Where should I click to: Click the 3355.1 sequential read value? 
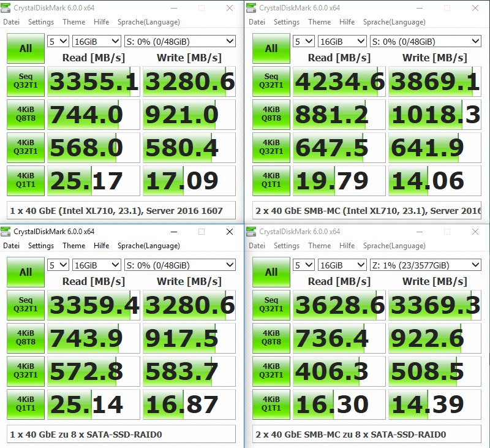point(94,82)
